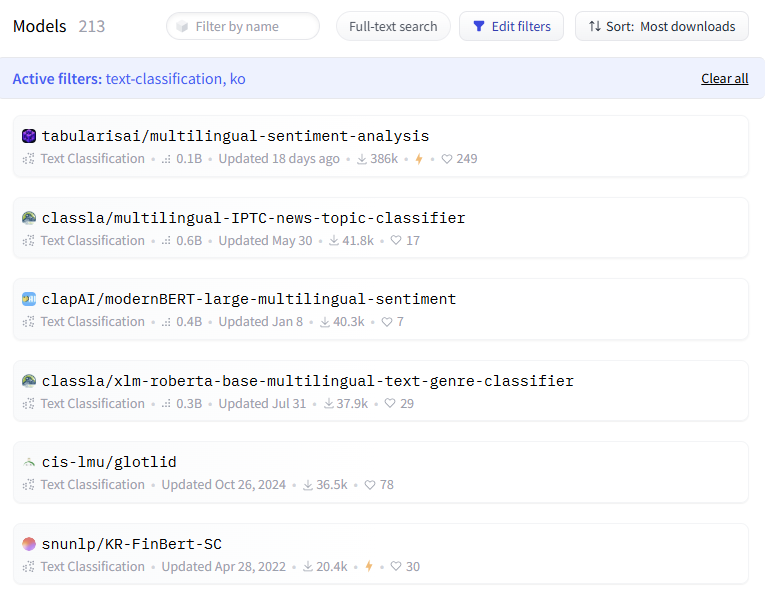Click the heart icon showing 17 likes
The image size is (765, 592).
coord(396,241)
